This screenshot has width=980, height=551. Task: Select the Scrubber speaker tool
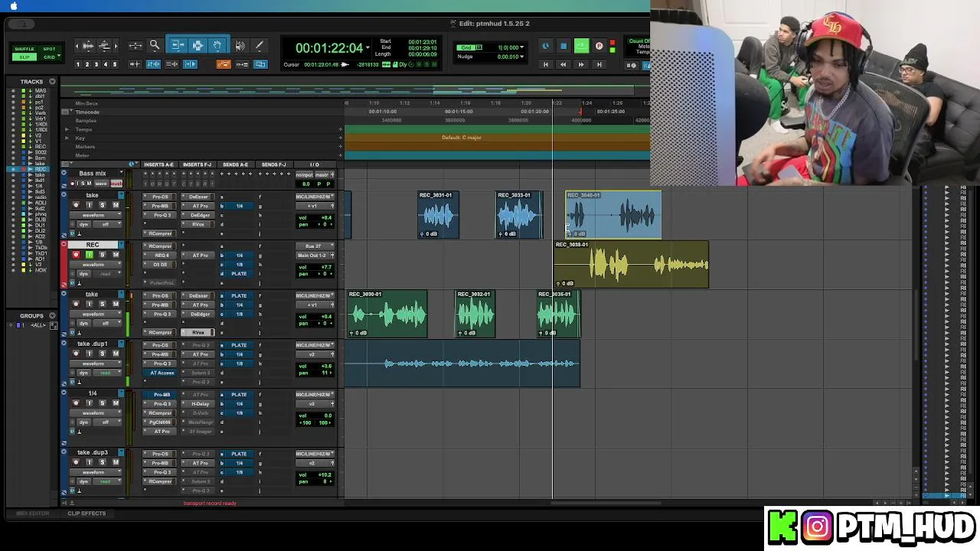[240, 46]
